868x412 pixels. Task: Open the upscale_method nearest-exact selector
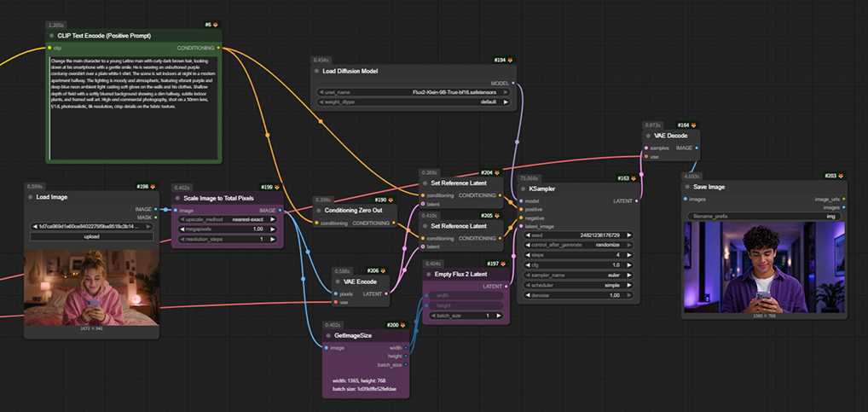[228, 219]
